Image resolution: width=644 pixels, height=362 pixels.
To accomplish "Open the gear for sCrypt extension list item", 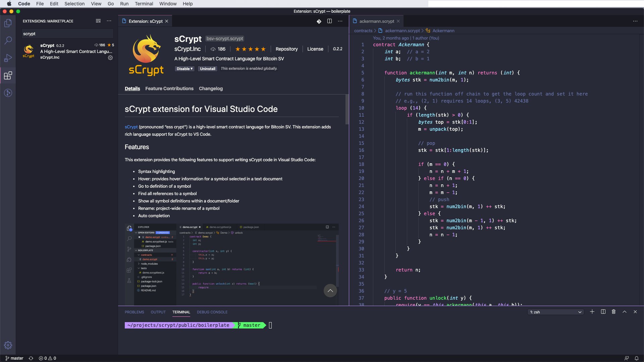I will 110,58.
